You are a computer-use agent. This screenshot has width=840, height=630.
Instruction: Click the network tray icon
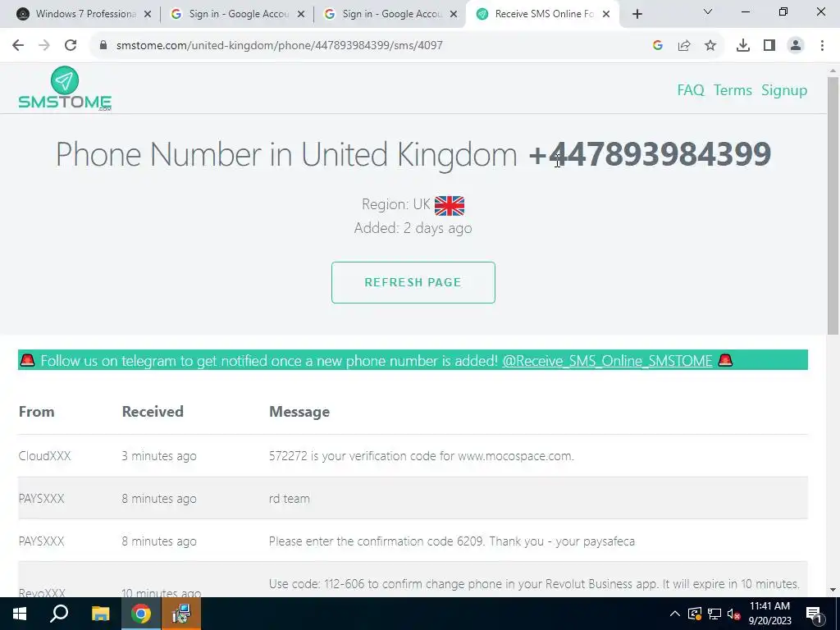(714, 614)
